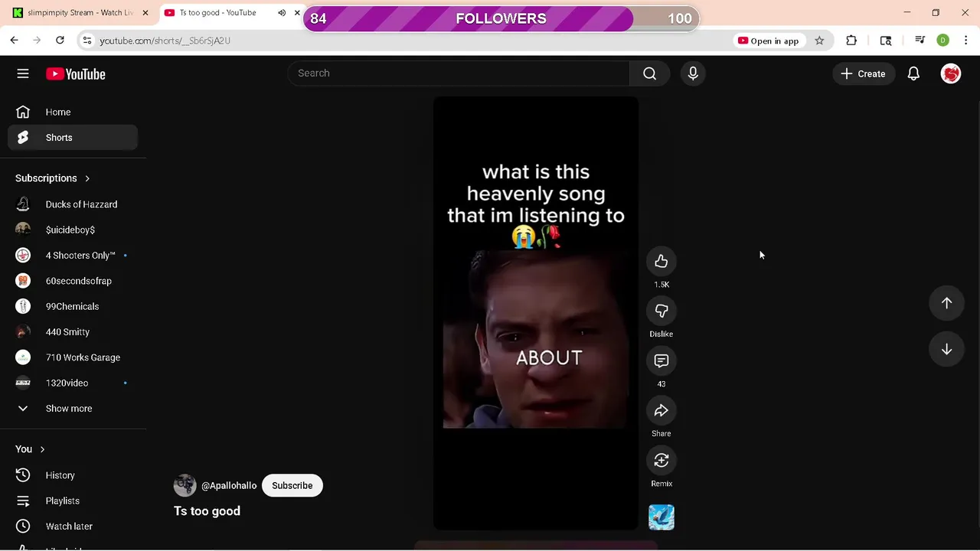Open Home in the sidebar
Viewport: 980px width, 551px height.
pos(73,112)
